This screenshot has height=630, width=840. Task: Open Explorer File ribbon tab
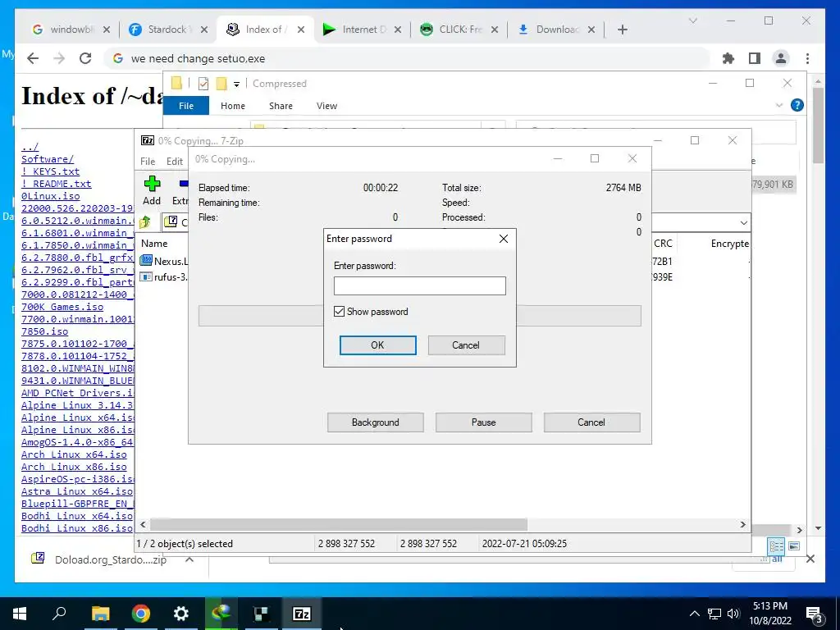[x=186, y=106]
